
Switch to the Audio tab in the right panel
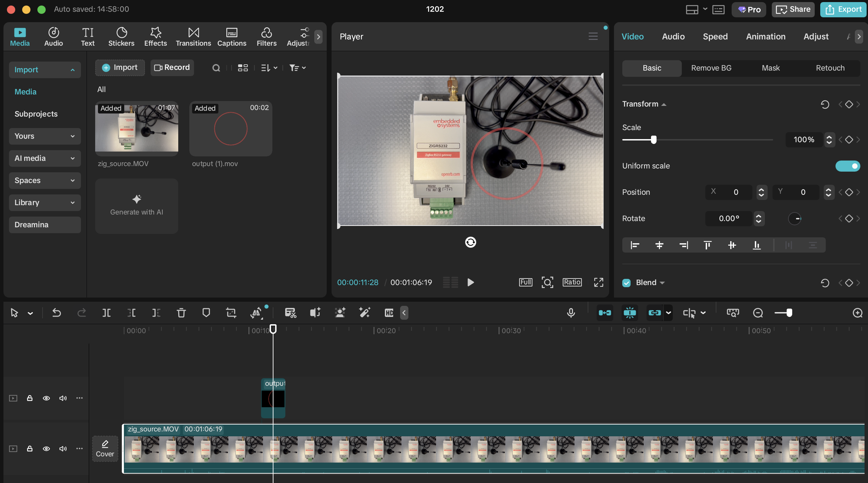672,36
